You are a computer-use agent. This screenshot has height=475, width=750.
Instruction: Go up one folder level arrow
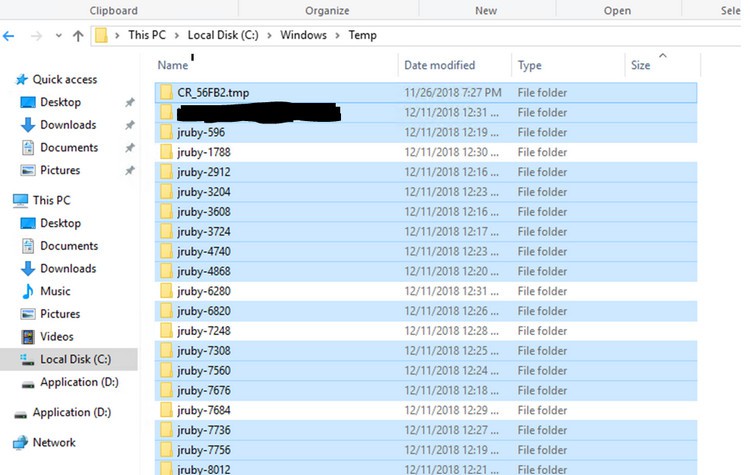click(x=78, y=35)
